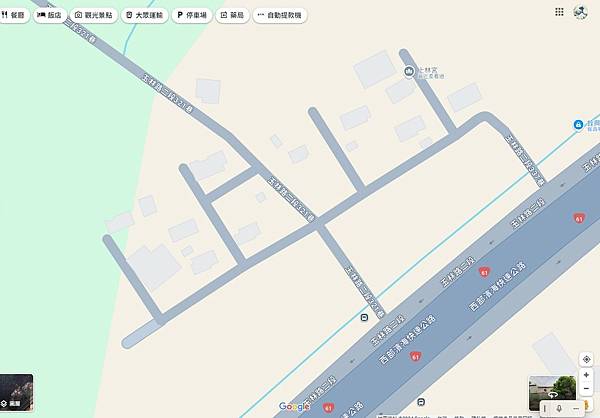Select the blue shopping pin marker
600x418 pixels.
pyautogui.click(x=578, y=124)
